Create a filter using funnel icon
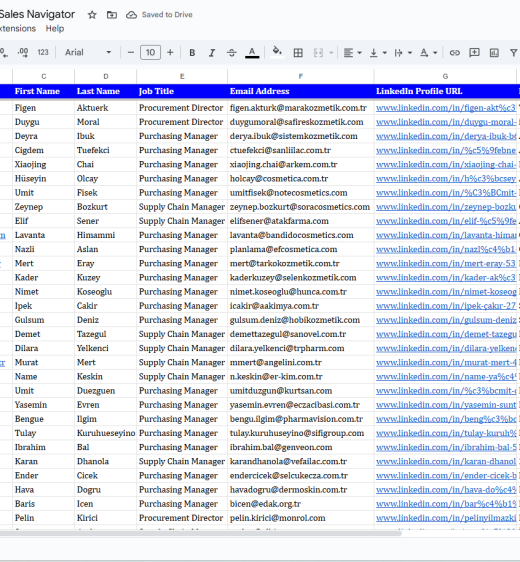The height and width of the screenshot is (562, 520). 514,53
